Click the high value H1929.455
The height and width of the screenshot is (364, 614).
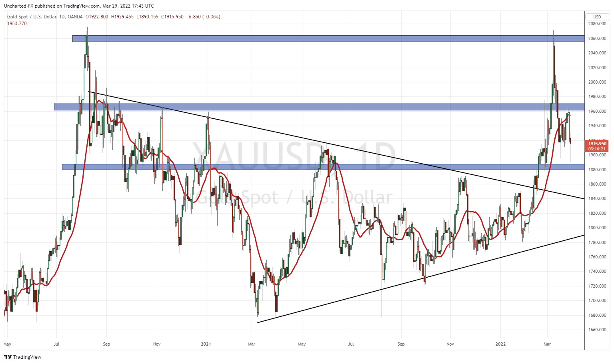pos(122,17)
